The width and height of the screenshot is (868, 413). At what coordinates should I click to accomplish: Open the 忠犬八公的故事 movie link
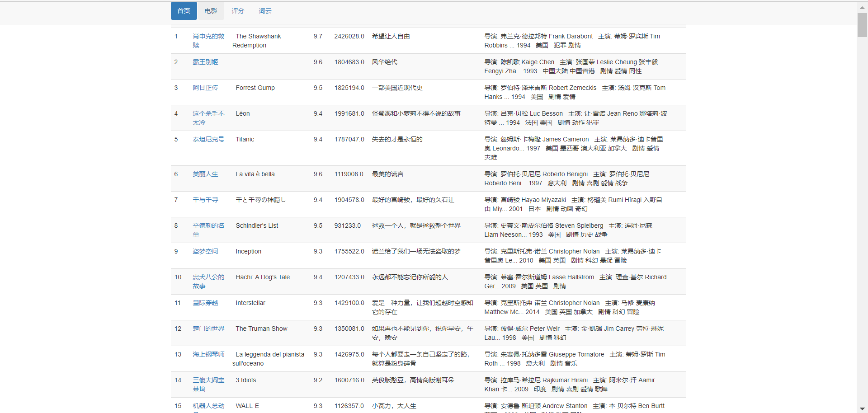coord(208,282)
